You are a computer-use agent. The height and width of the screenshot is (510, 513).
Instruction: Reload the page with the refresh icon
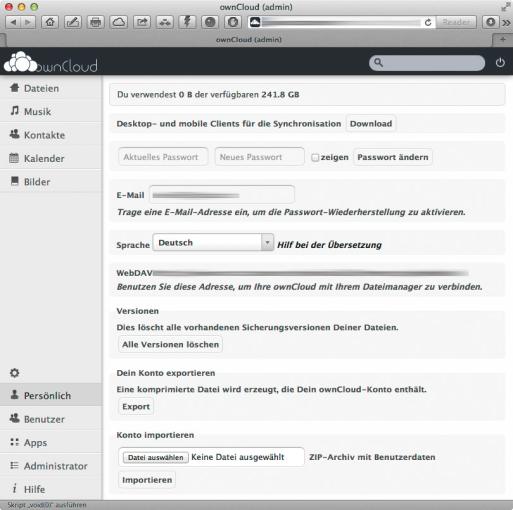click(428, 22)
